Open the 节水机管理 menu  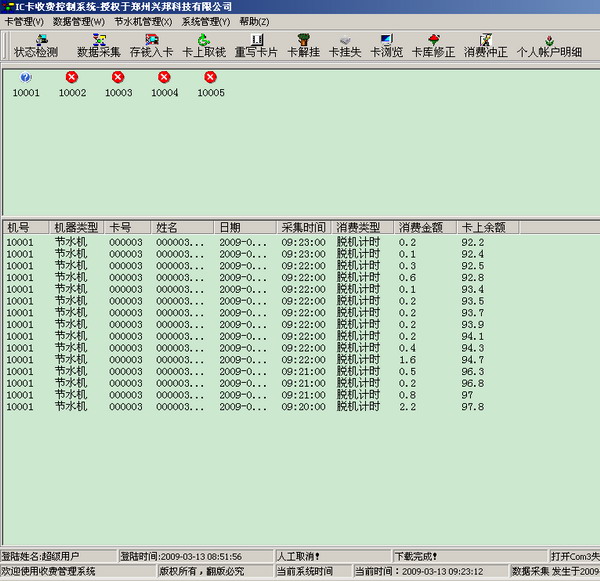tap(142, 21)
